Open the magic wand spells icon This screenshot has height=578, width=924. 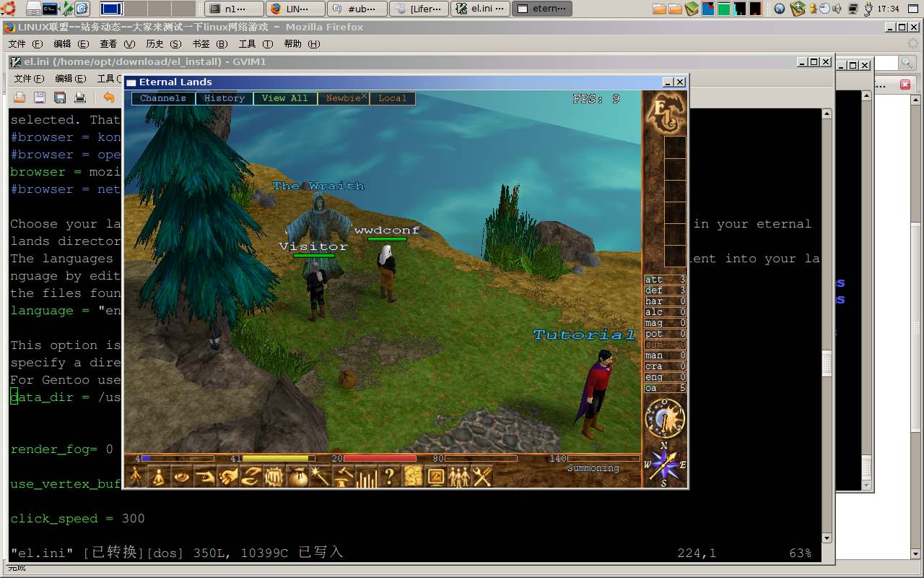321,477
